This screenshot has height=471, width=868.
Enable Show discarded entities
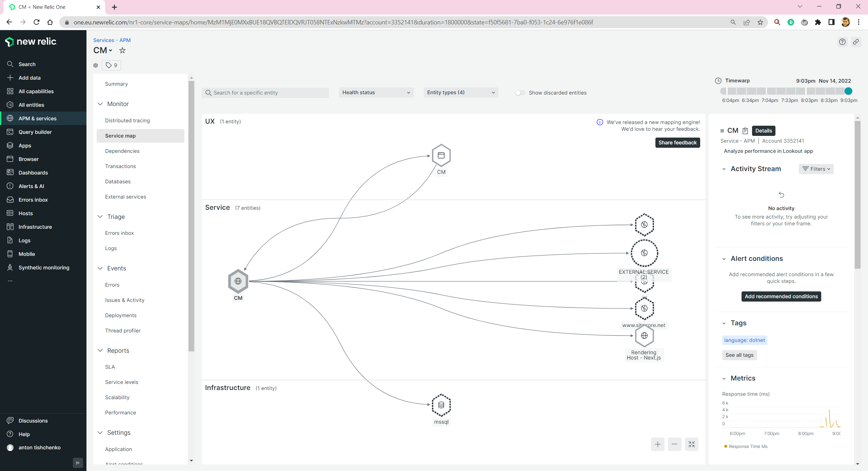(520, 93)
